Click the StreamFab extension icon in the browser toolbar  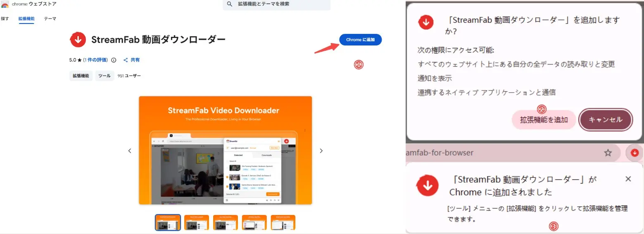(635, 153)
